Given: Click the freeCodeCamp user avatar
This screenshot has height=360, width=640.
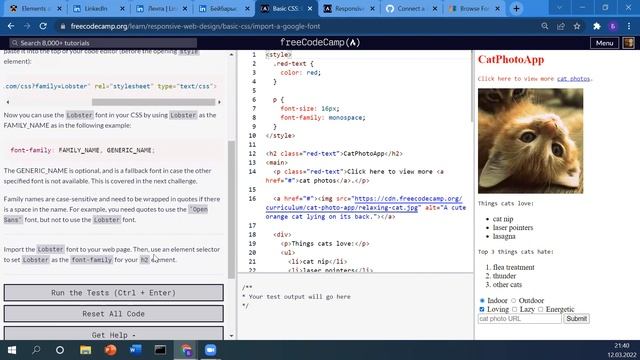Looking at the screenshot, I should click(x=629, y=43).
